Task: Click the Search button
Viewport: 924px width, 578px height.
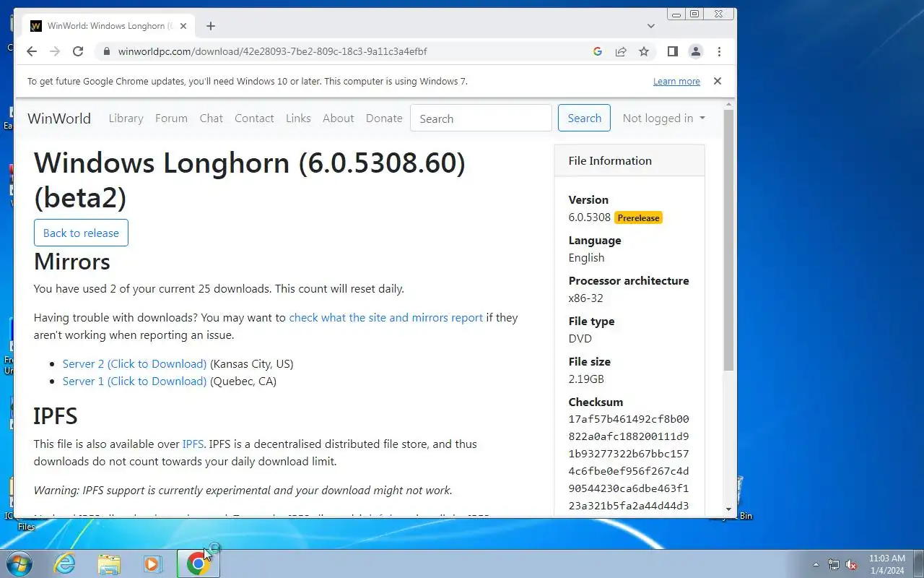Action: click(x=584, y=118)
